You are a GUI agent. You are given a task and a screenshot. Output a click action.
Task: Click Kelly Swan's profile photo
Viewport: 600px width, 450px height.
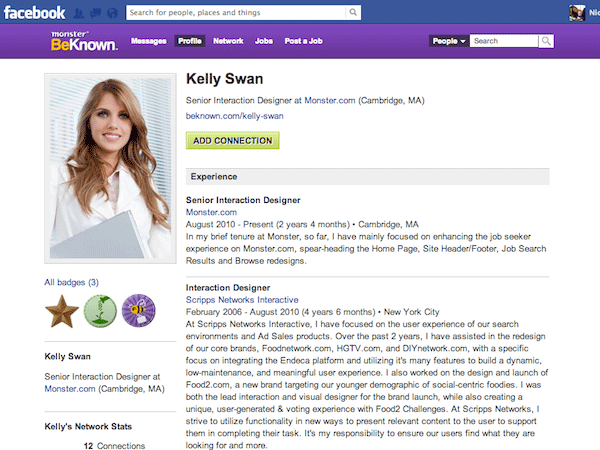[x=110, y=168]
